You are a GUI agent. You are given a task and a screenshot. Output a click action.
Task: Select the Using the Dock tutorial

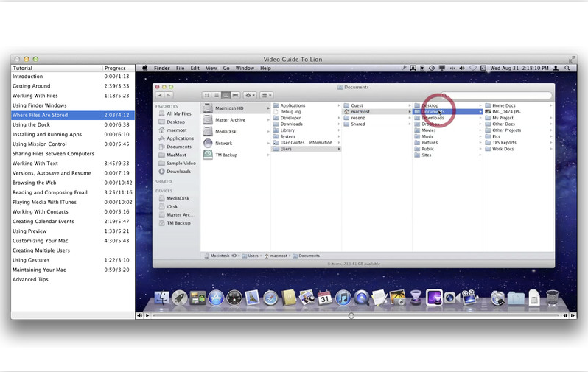(73, 125)
